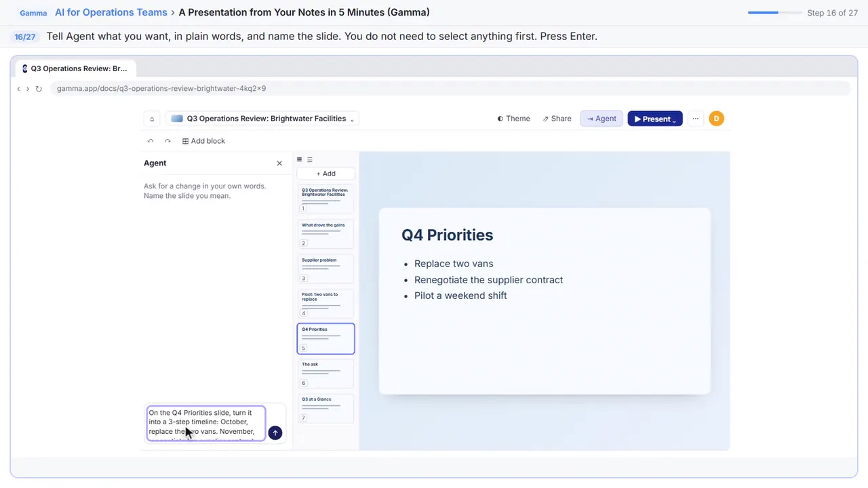This screenshot has height=488, width=868.
Task: Click the Q4 Priorities slide heading
Action: 447,235
